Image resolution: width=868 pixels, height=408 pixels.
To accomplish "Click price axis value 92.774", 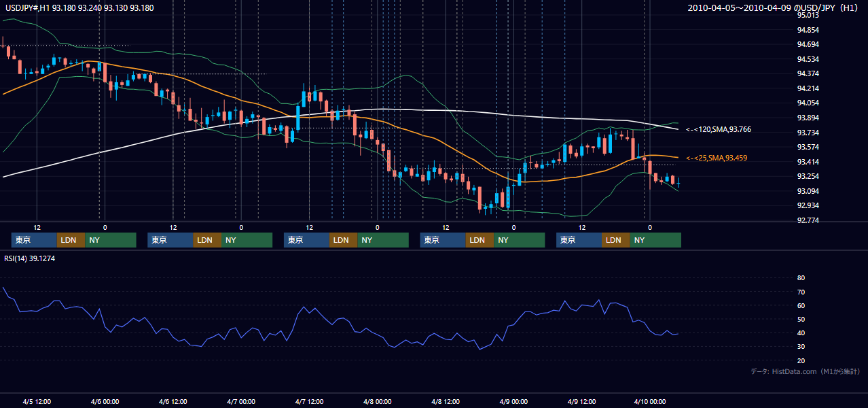I will [x=807, y=220].
